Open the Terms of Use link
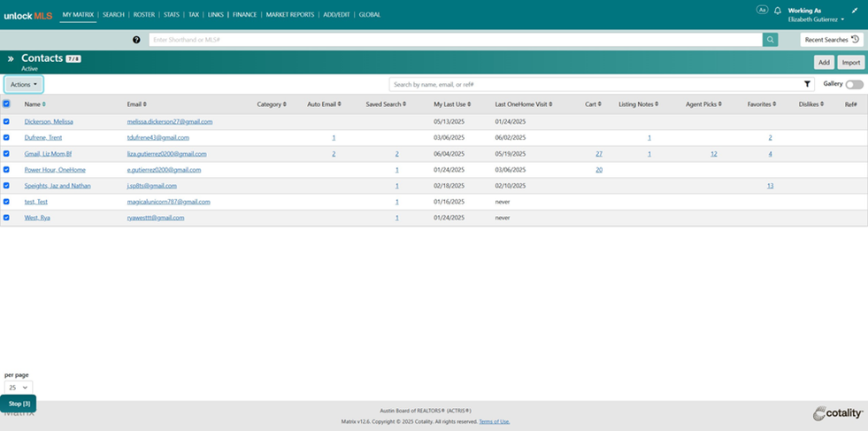868x431 pixels. click(495, 421)
